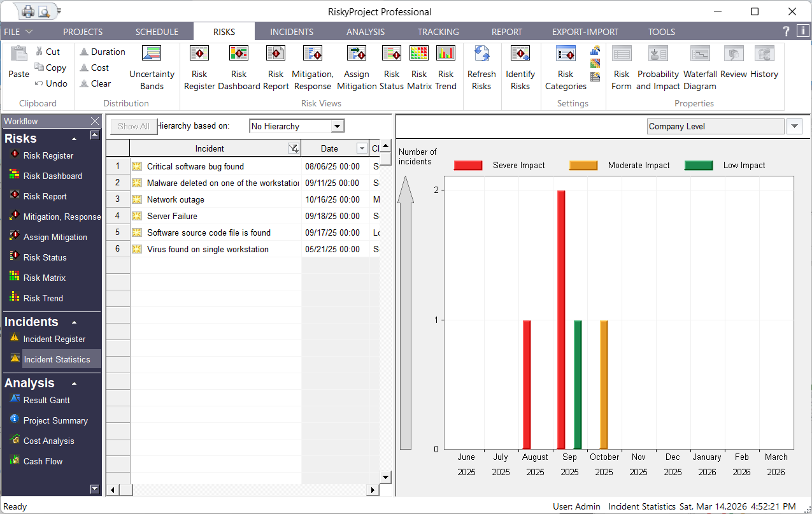812x514 pixels.
Task: Switch to the INCIDENTS ribbon tab
Action: (x=292, y=32)
